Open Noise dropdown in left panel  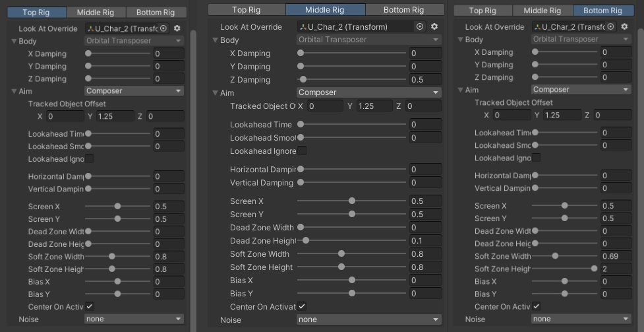coord(134,319)
